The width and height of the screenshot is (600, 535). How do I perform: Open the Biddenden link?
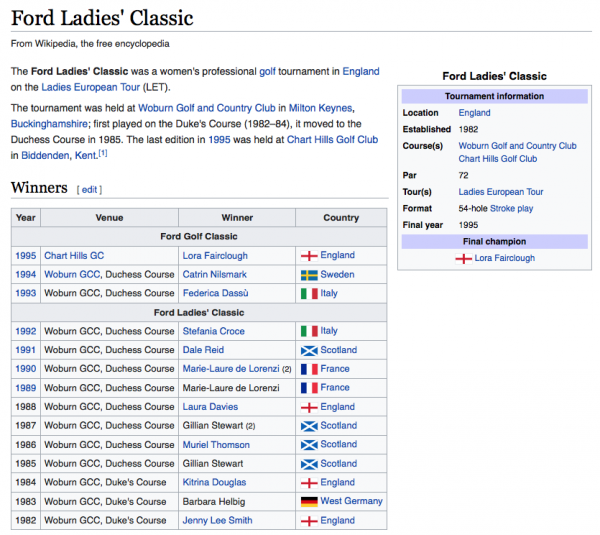pyautogui.click(x=45, y=155)
